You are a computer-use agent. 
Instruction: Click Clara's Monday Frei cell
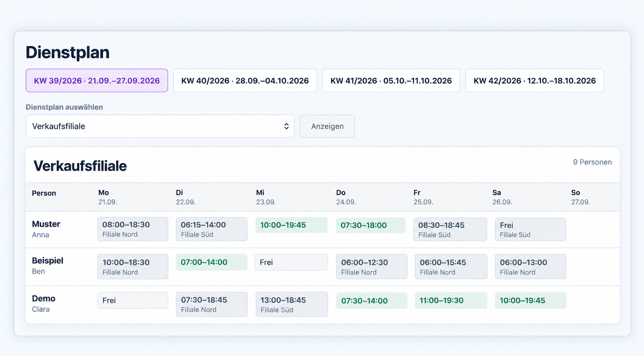tap(133, 300)
